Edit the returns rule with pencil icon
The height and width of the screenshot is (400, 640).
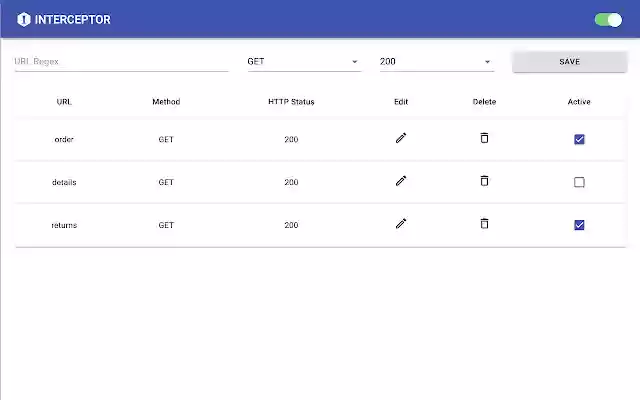click(401, 224)
